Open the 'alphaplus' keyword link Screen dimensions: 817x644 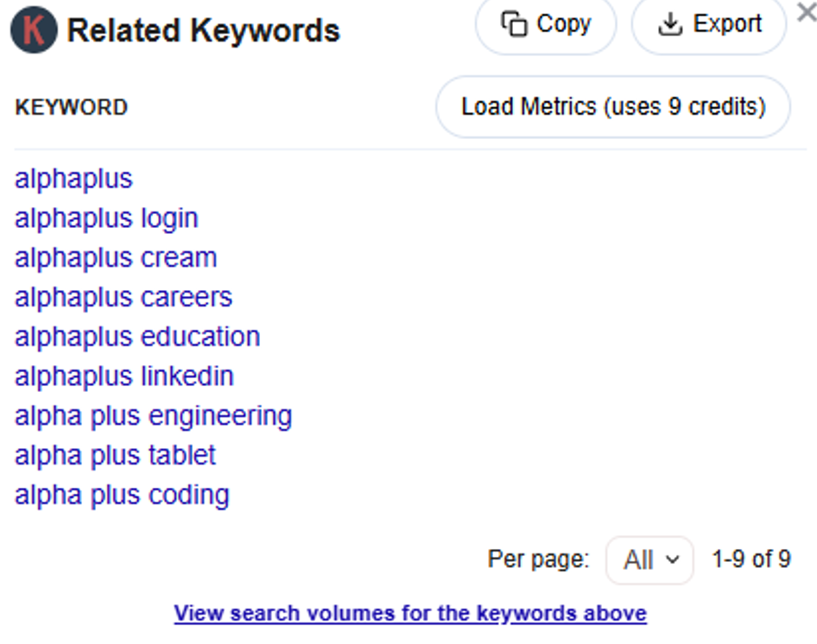click(73, 179)
